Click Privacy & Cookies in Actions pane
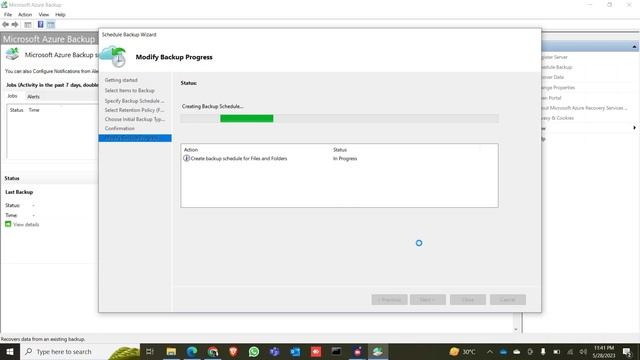 [558, 118]
